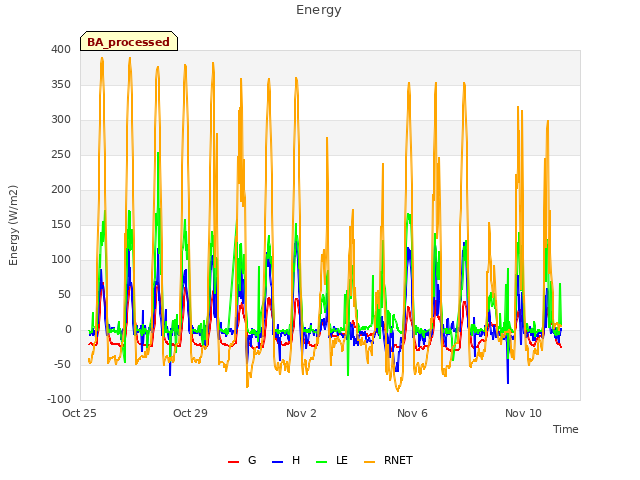
Task: Click the Nov 6 x-axis tick label
Action: (x=412, y=413)
